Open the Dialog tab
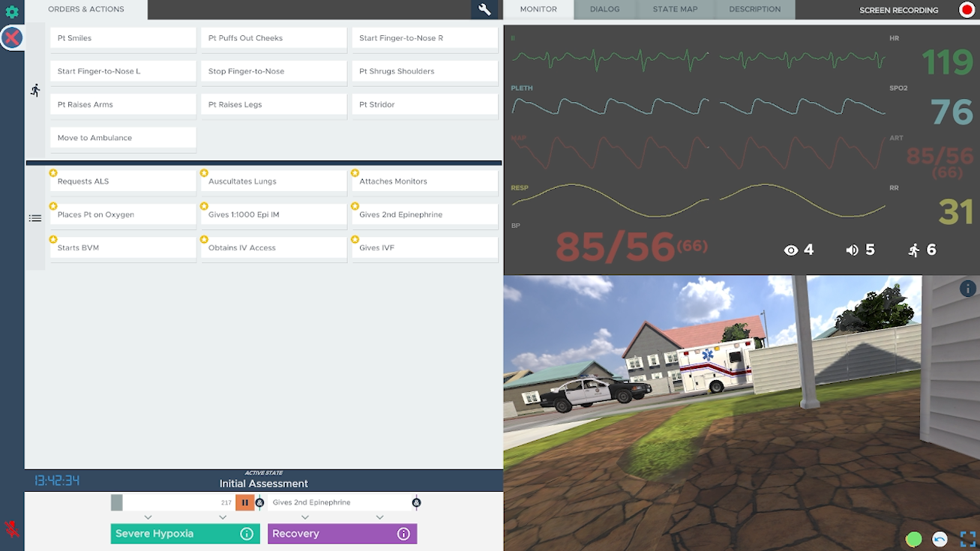The height and width of the screenshot is (551, 980). click(x=604, y=10)
